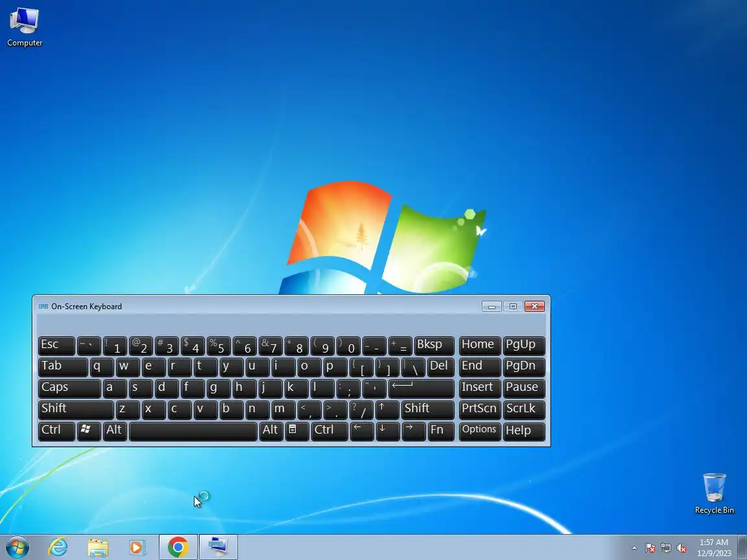Open the Action Center flag icon
This screenshot has height=560, width=747.
pos(650,548)
